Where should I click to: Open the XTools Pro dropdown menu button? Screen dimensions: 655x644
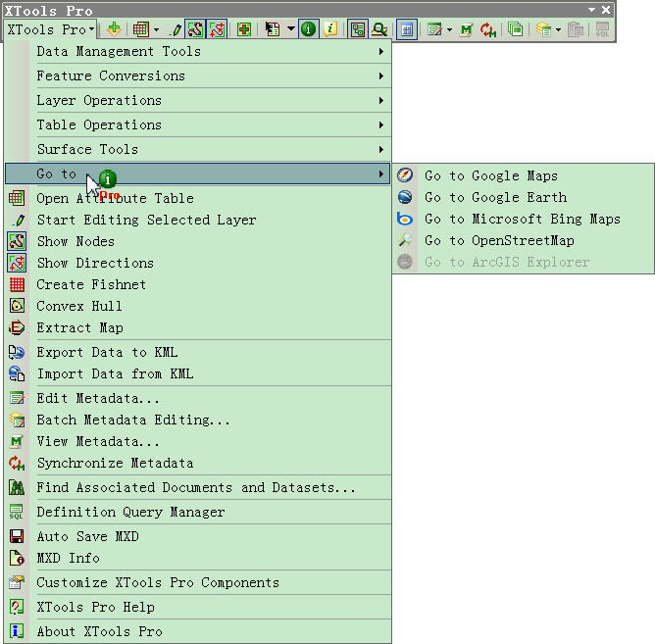(x=51, y=29)
